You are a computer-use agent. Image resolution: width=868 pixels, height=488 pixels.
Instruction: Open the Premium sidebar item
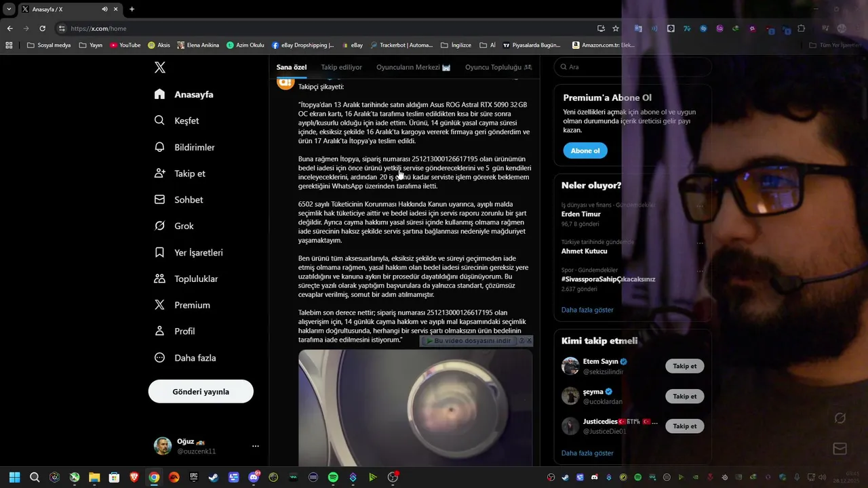tap(182, 305)
